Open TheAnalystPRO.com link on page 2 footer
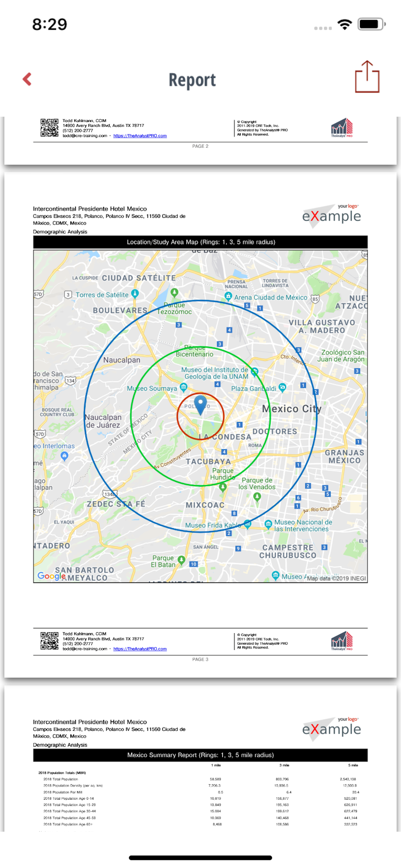The image size is (401, 868). click(140, 136)
